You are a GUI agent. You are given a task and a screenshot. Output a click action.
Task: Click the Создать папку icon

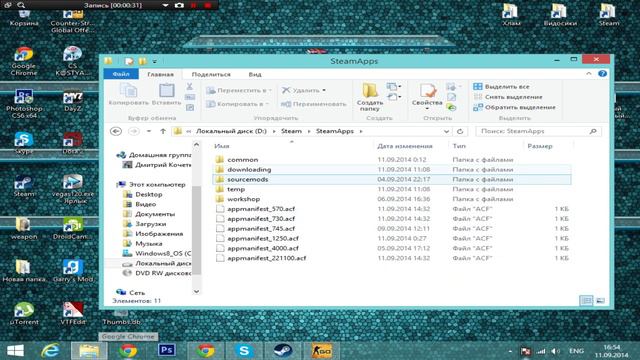click(370, 97)
